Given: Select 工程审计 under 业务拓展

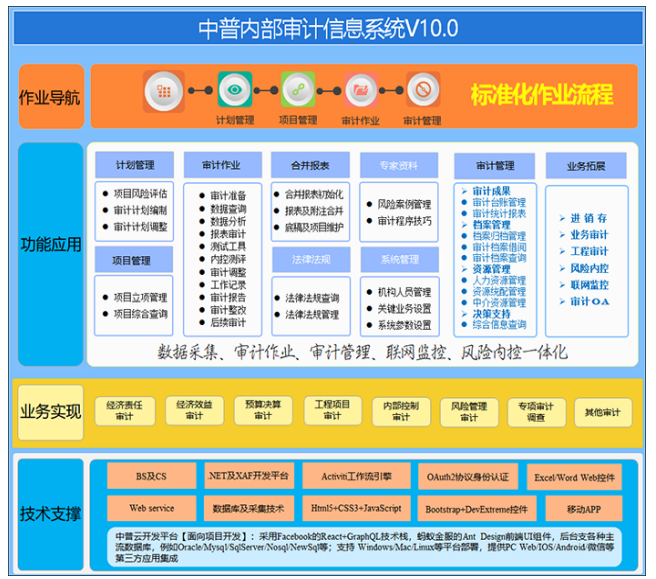Looking at the screenshot, I should [x=589, y=251].
